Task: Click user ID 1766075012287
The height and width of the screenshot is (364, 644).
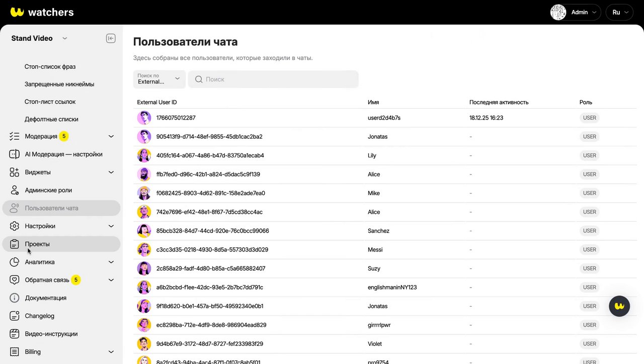Action: [176, 118]
